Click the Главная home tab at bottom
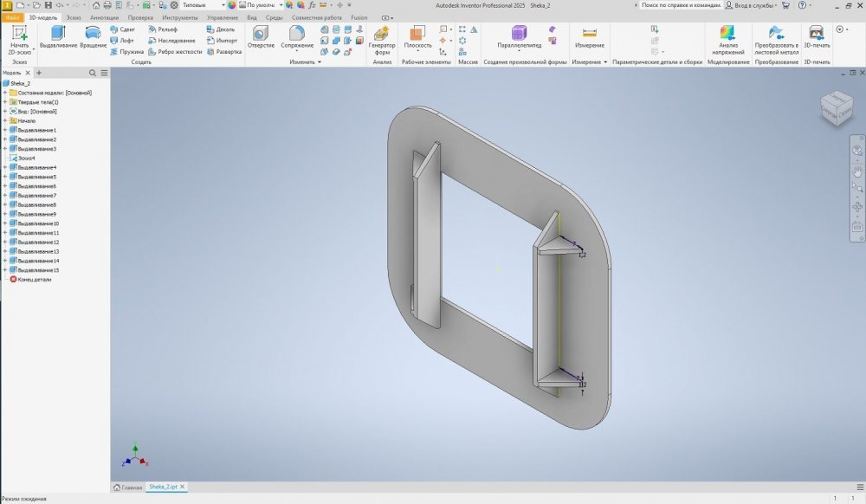Viewport: 866px width, 504px height. 127,488
